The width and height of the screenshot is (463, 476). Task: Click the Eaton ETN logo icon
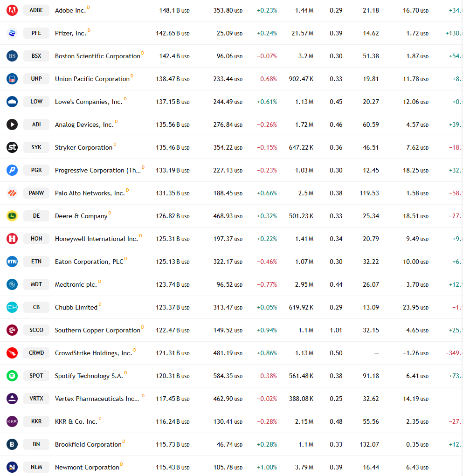click(x=12, y=262)
